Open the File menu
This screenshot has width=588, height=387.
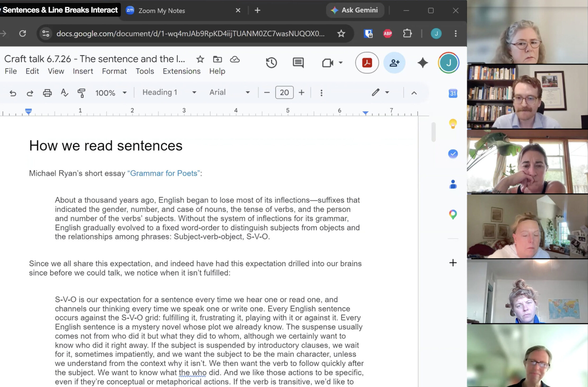(11, 71)
